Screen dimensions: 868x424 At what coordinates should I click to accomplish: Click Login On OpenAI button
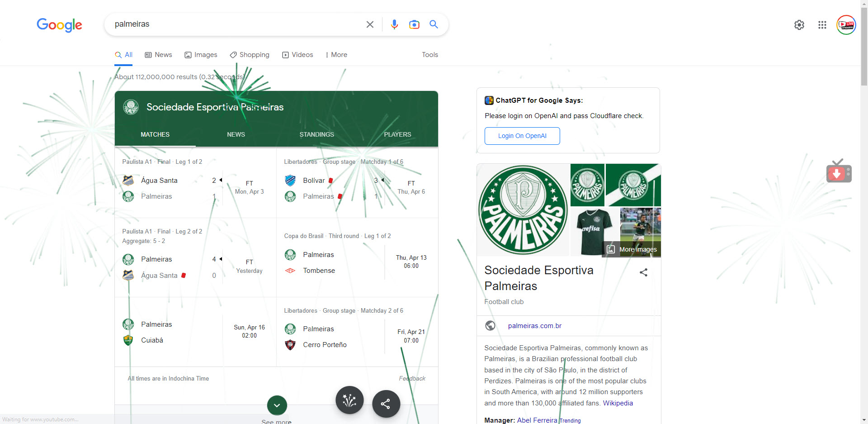pos(522,136)
